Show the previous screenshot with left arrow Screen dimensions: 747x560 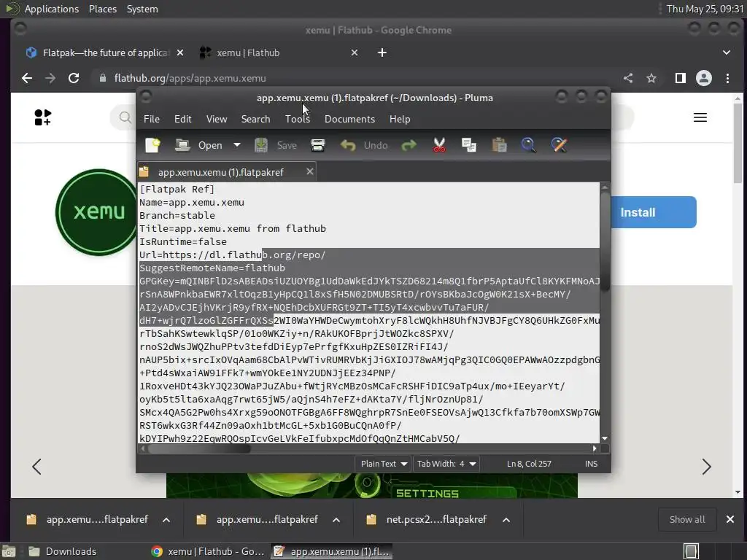36,467
